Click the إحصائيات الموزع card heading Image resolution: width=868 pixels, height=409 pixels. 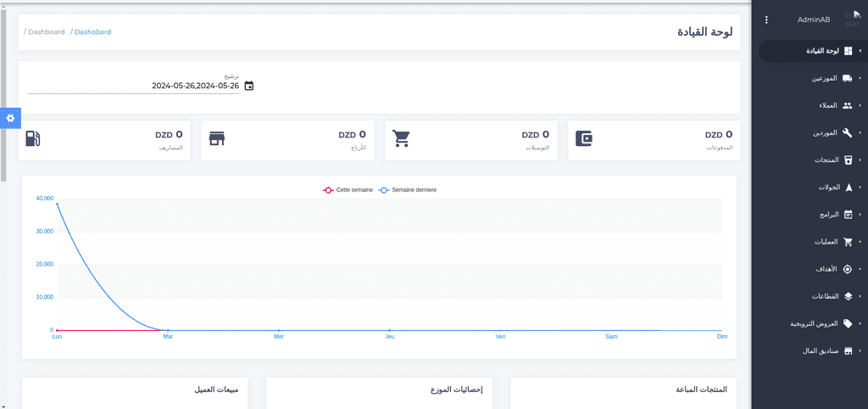pos(457,389)
